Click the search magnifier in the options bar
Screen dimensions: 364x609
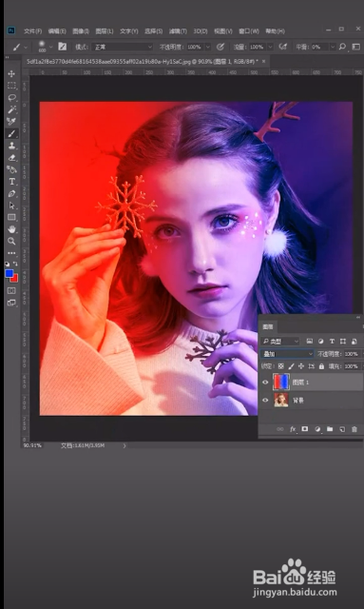(x=342, y=47)
